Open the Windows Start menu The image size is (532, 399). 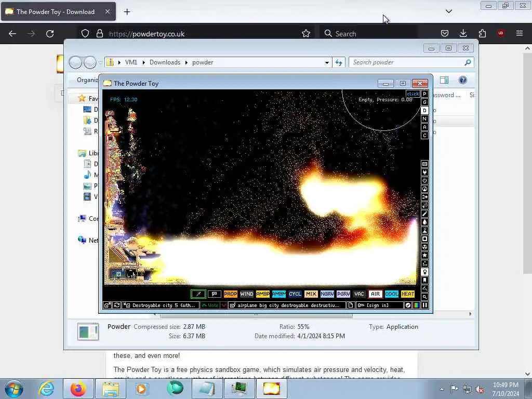14,389
